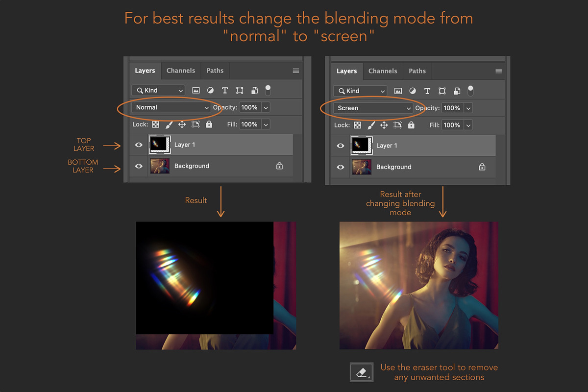588x392 pixels.
Task: Click Fill 100% field in left panel
Action: pos(249,124)
